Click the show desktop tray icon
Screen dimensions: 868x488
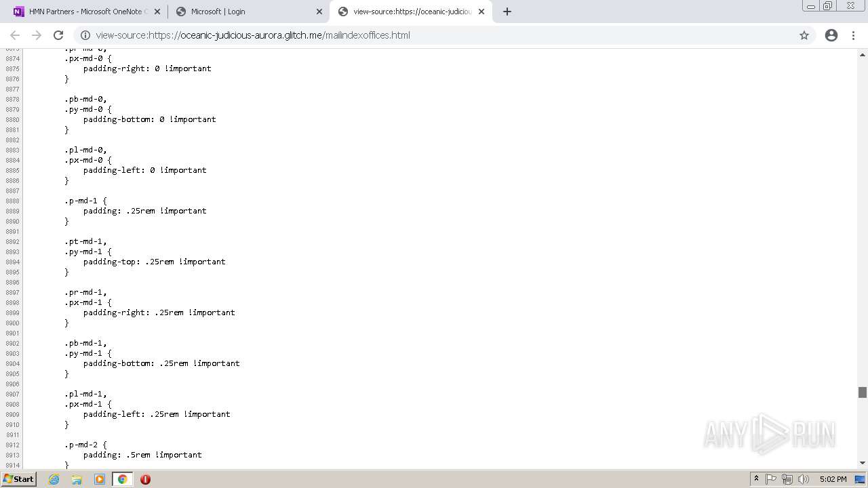[861, 479]
